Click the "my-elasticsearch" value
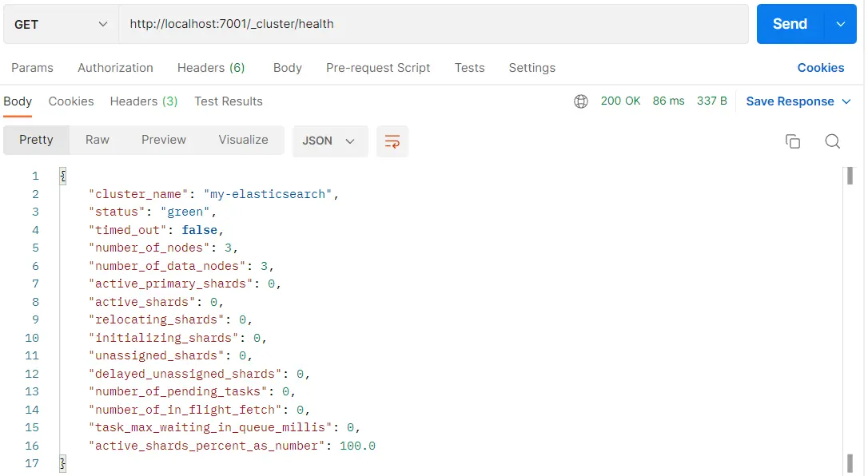Image resolution: width=868 pixels, height=476 pixels. pyautogui.click(x=268, y=194)
